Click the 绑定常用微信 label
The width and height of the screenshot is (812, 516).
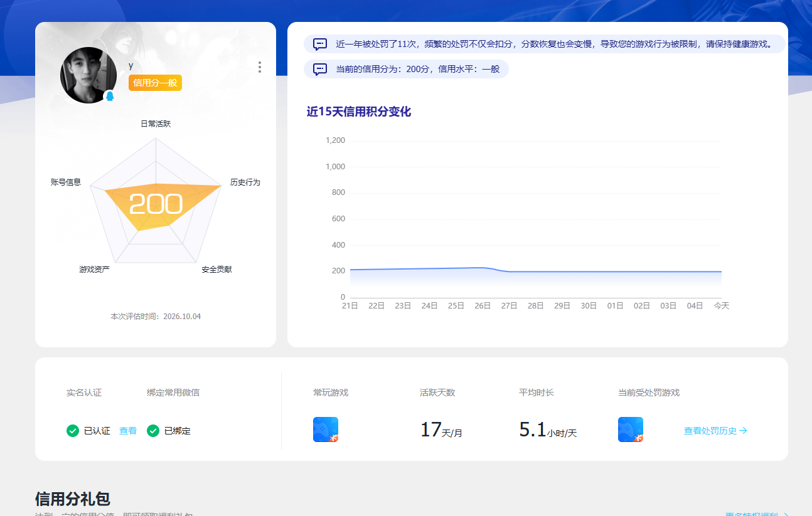point(173,393)
